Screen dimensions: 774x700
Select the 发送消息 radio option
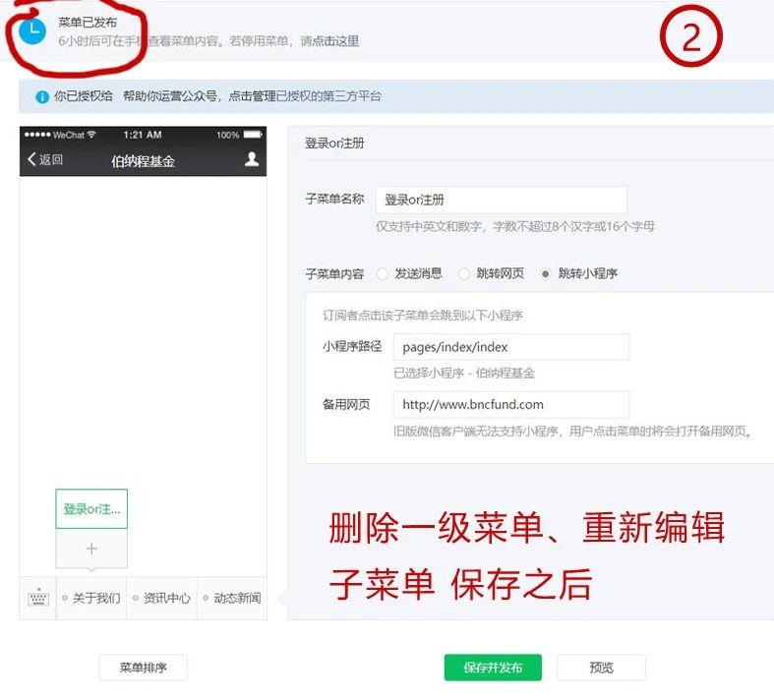point(382,273)
